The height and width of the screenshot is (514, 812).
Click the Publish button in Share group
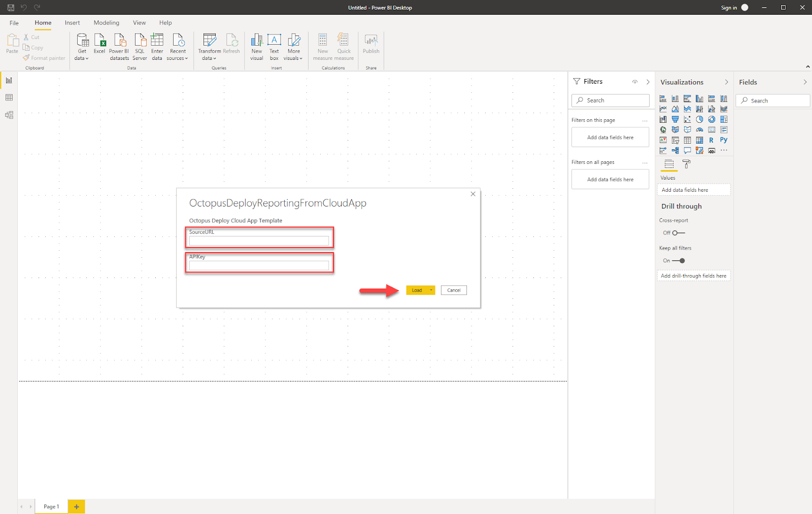(371, 44)
